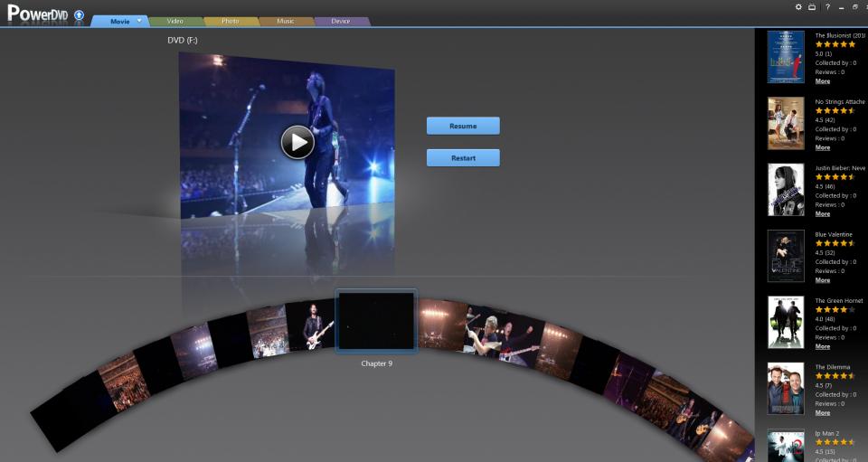Open The Illusionist movie poster

coord(786,57)
